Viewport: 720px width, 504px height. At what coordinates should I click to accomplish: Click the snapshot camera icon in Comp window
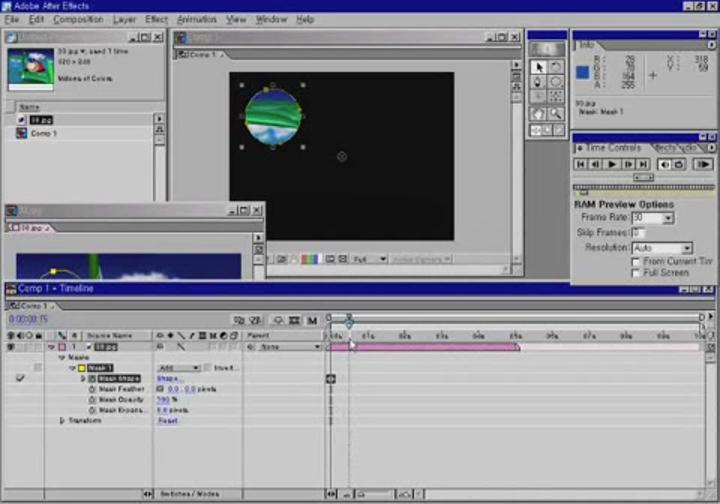tap(281, 259)
